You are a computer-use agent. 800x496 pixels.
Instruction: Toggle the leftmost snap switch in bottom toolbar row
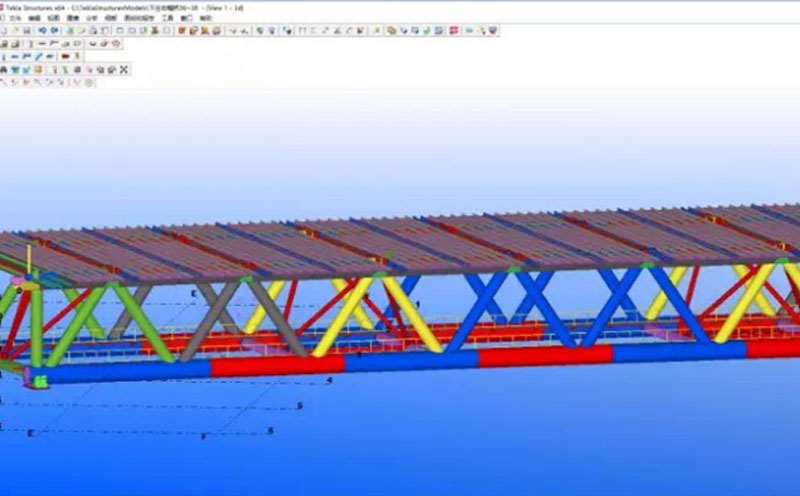click(5, 82)
